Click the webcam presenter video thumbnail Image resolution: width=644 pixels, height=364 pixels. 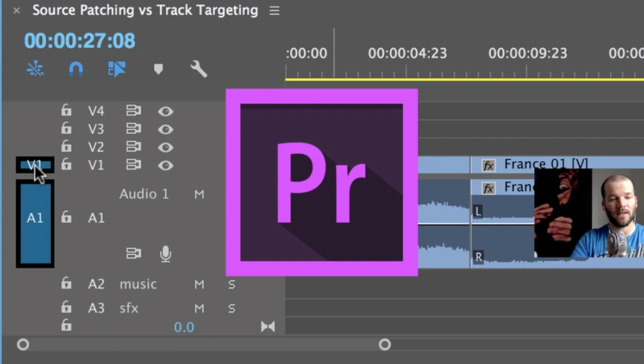589,213
